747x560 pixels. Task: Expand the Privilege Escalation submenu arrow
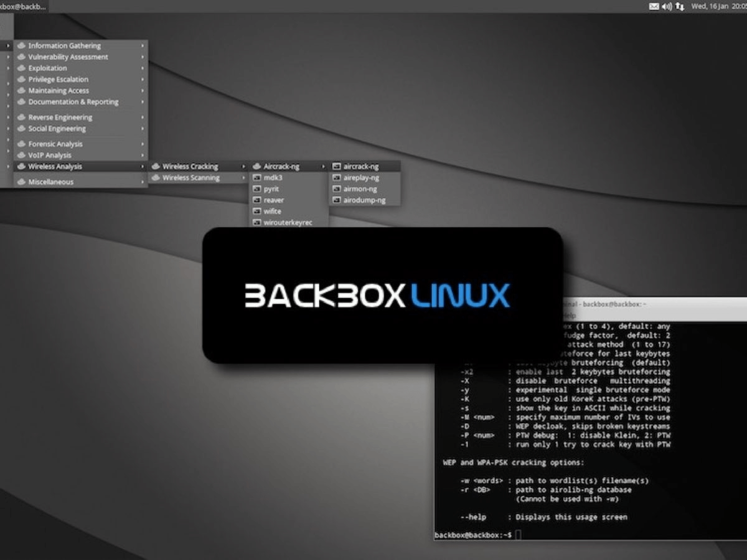142,79
